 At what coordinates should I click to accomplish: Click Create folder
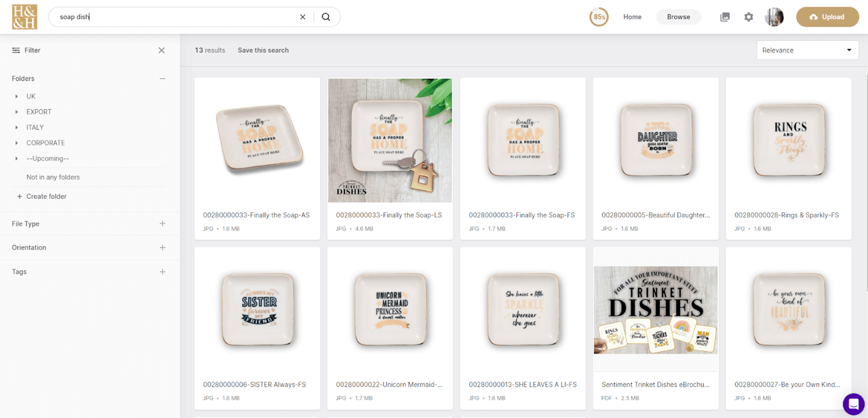[42, 196]
